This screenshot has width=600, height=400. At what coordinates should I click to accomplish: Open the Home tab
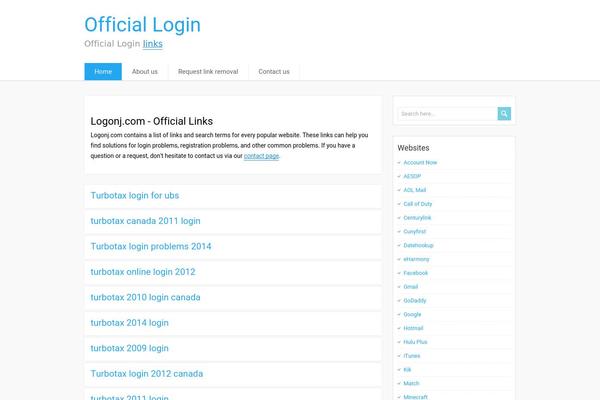pos(103,72)
